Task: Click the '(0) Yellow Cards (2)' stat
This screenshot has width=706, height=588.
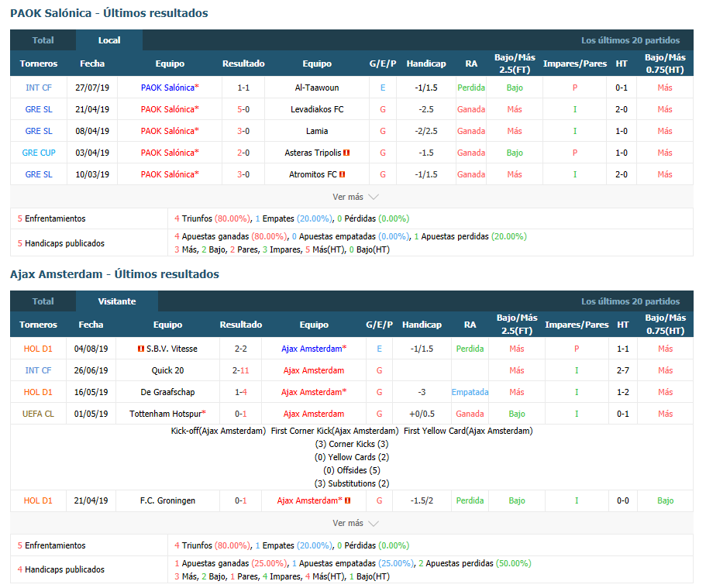Action: coord(352,457)
